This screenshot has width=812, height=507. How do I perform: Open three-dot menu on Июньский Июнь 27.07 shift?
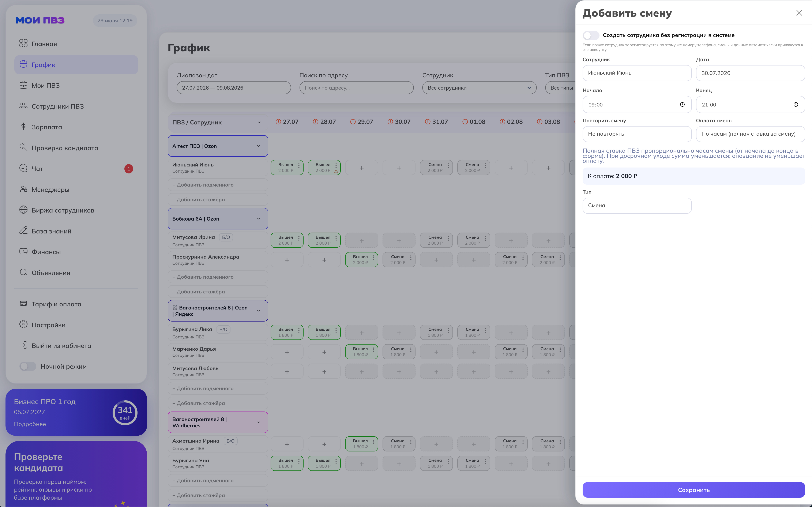[299, 166]
